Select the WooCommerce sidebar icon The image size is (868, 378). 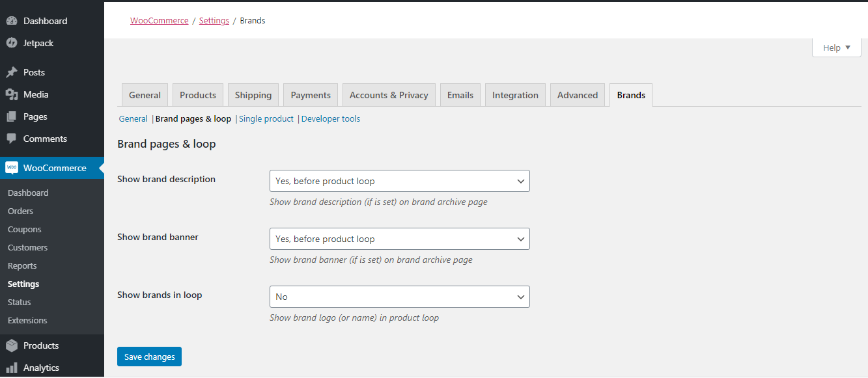click(x=12, y=167)
